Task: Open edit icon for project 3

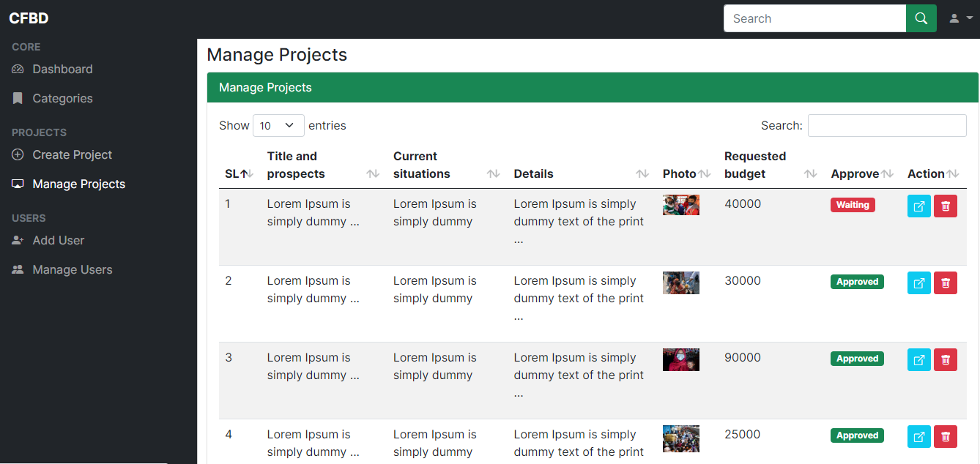Action: (x=918, y=360)
